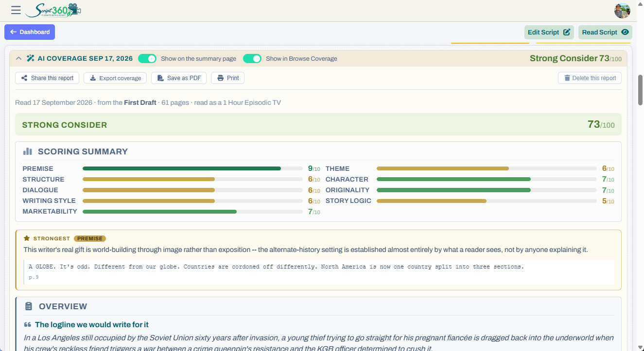
Task: Click the eye icon on Read Script
Action: [x=625, y=33]
